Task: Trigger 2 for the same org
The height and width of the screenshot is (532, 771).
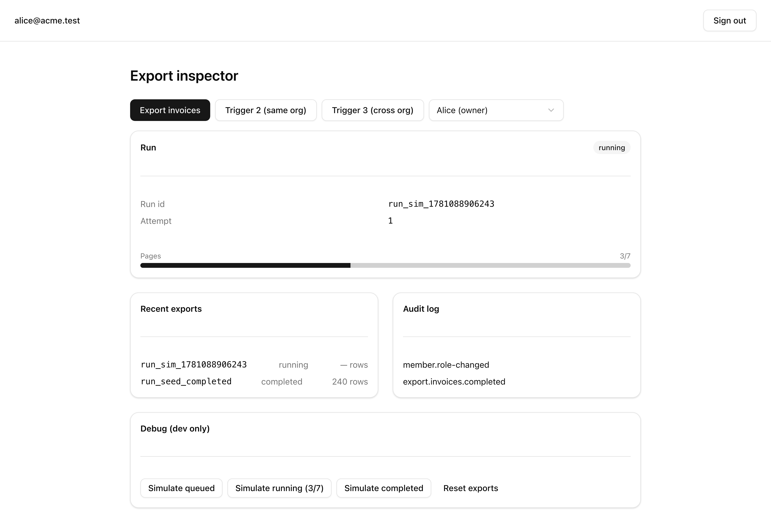Action: 266,110
